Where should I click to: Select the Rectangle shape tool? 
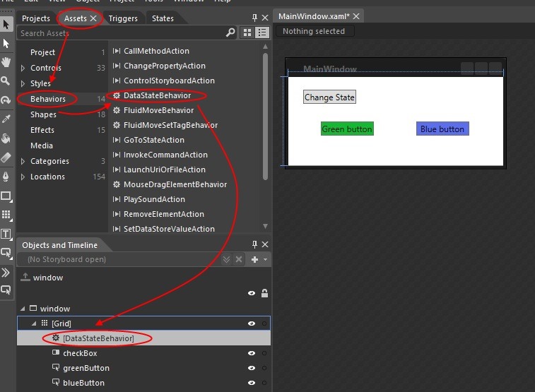(6, 196)
